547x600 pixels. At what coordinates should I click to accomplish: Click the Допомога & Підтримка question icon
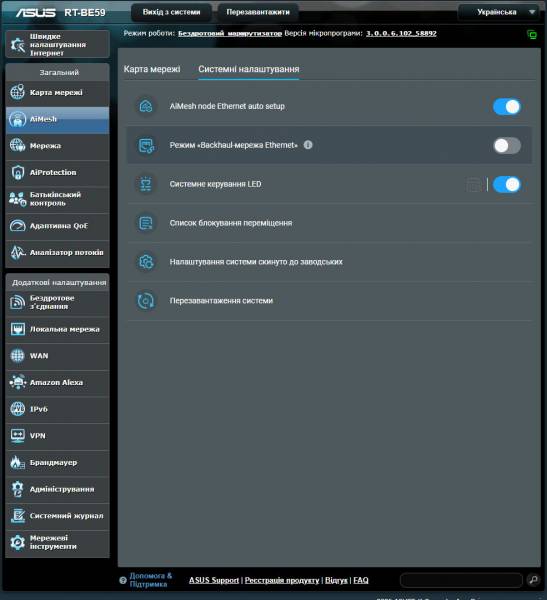123,580
